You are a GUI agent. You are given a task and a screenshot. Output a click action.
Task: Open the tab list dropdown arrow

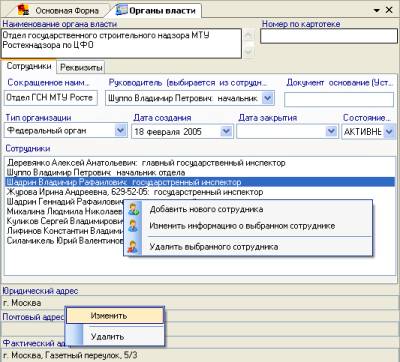click(x=377, y=10)
